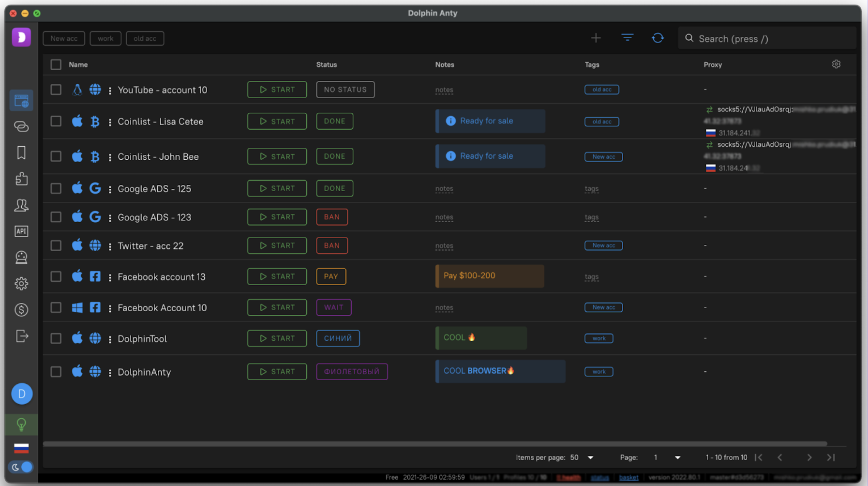Open the filter icon in top toolbar
This screenshot has width=868, height=486.
[627, 38]
